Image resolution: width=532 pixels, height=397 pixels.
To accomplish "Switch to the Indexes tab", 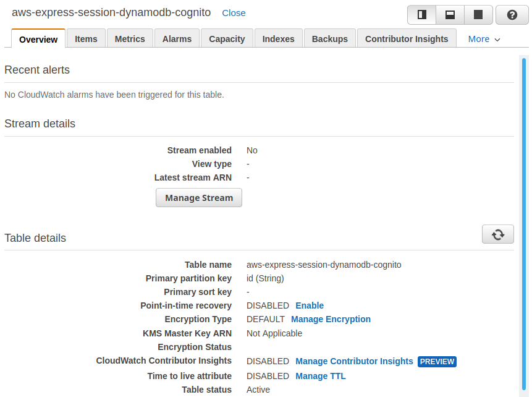I will [x=278, y=39].
